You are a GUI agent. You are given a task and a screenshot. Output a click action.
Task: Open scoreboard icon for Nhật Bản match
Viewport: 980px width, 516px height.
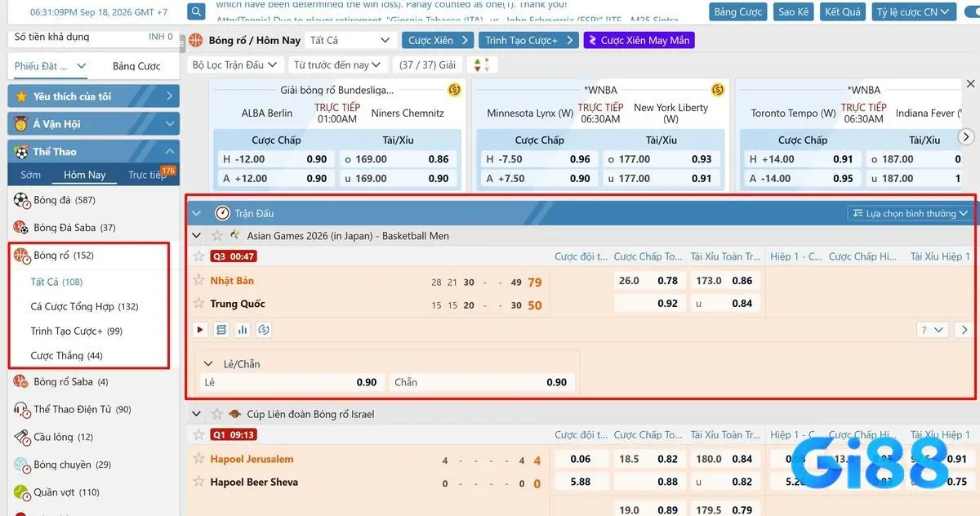tap(221, 330)
